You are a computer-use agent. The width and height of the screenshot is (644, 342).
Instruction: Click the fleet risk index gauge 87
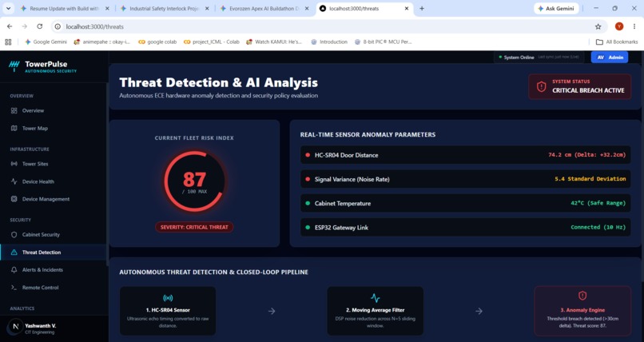[194, 181]
